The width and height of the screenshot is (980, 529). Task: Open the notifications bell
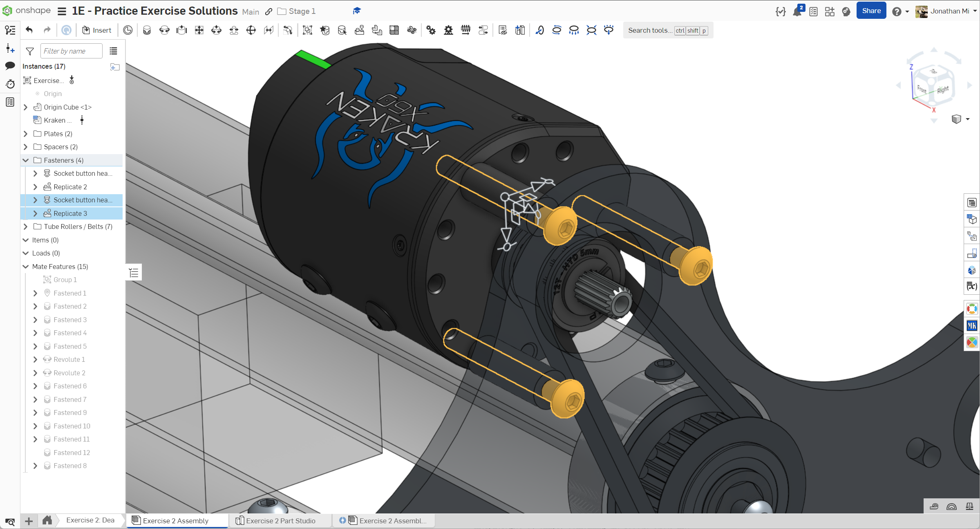pos(797,11)
